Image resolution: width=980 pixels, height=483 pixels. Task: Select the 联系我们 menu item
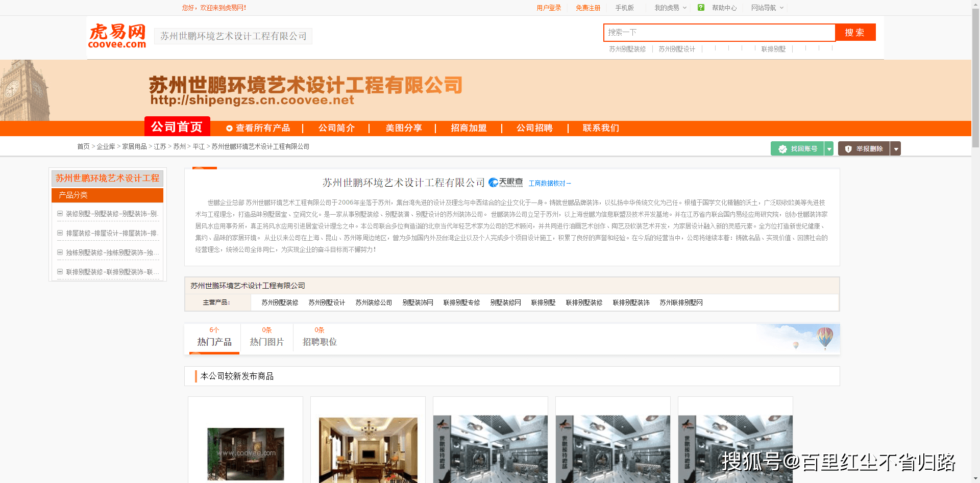pyautogui.click(x=601, y=128)
